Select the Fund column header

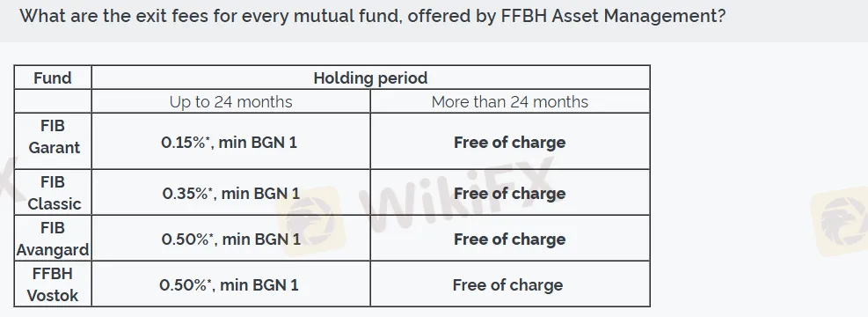pos(53,77)
